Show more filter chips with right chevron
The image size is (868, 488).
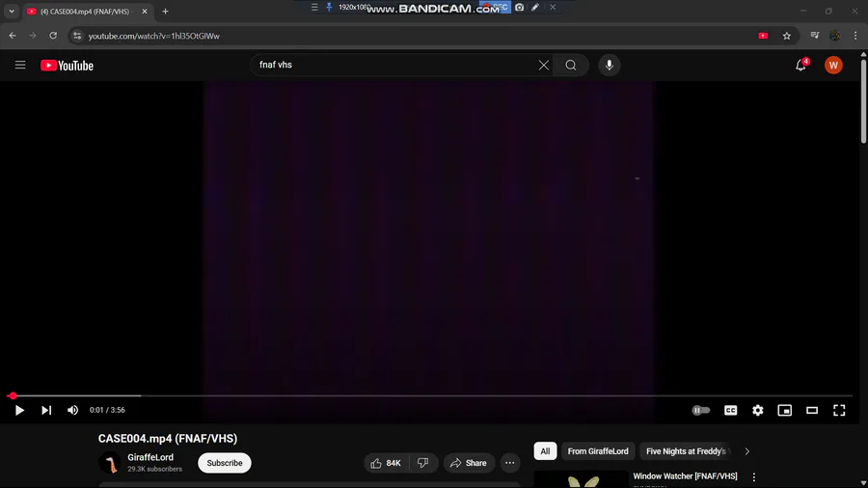coord(747,451)
